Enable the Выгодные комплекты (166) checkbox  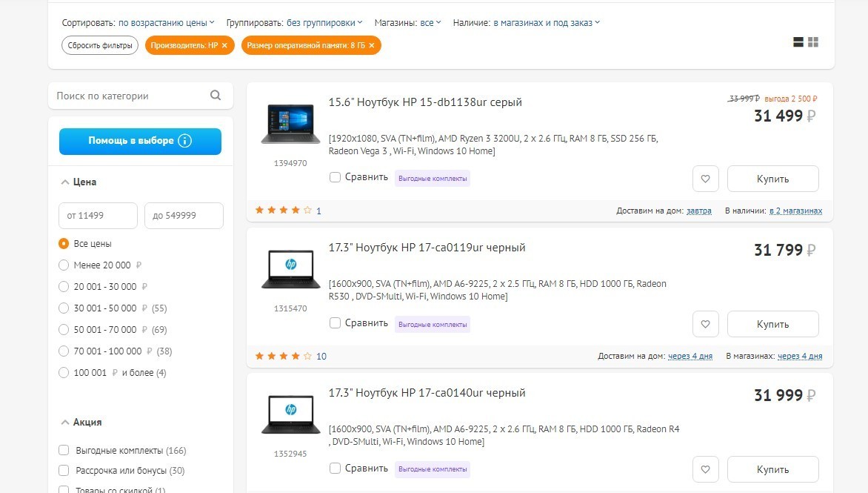click(64, 450)
